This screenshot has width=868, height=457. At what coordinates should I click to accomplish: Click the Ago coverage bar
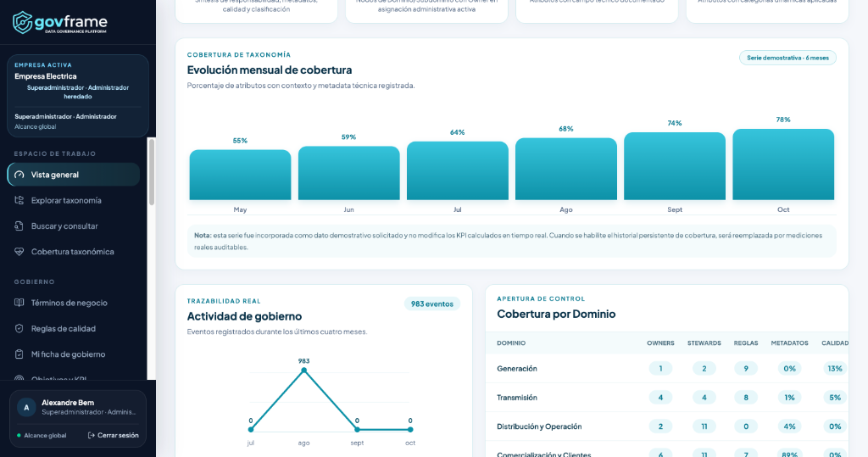(x=565, y=169)
